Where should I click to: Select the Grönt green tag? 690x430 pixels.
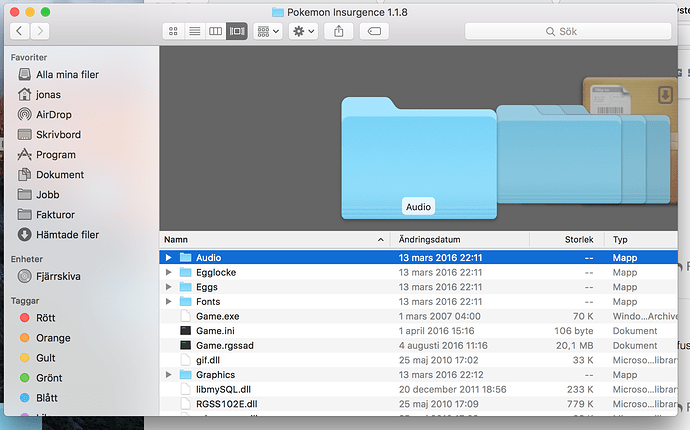pos(41,378)
